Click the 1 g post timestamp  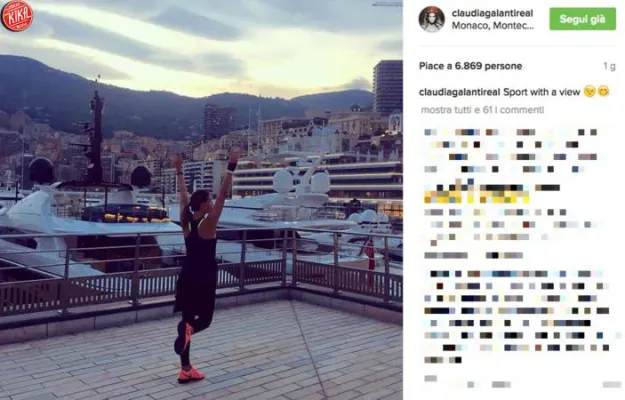pos(609,66)
